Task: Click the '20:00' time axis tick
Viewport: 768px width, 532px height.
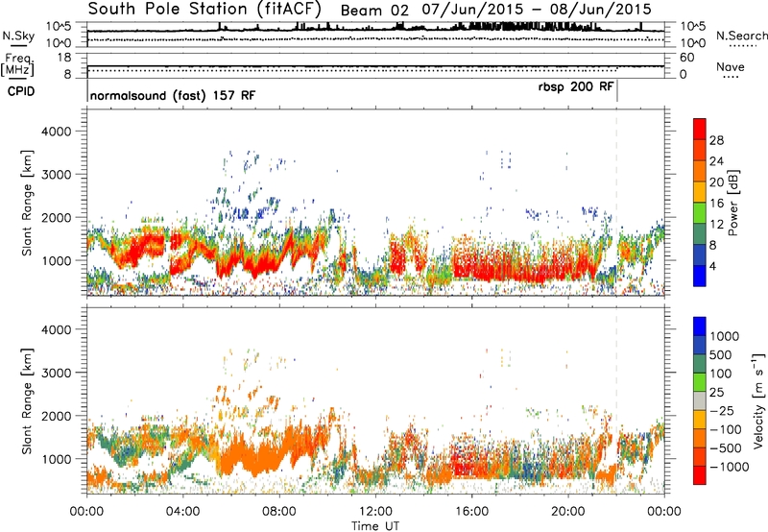Action: pos(568,512)
